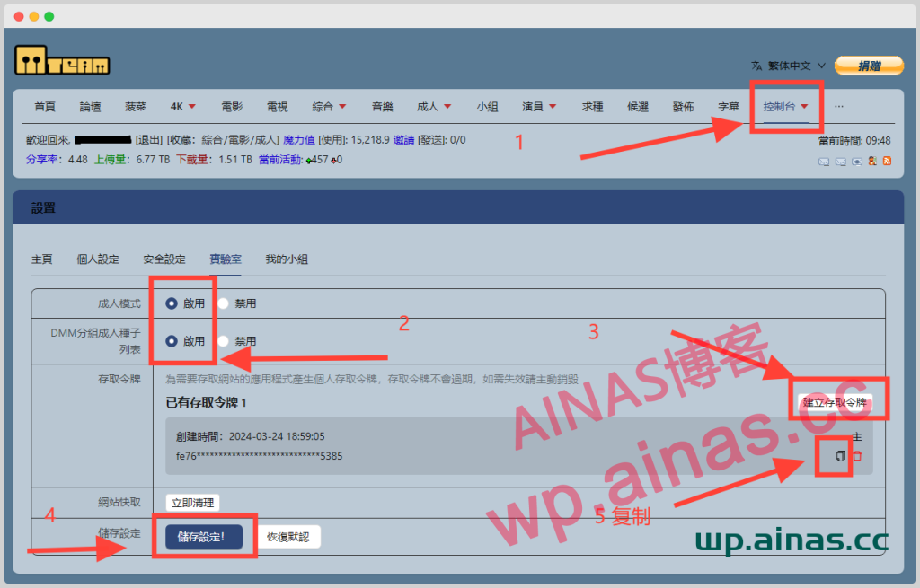Delete the access token with the red trash icon

[x=857, y=455]
